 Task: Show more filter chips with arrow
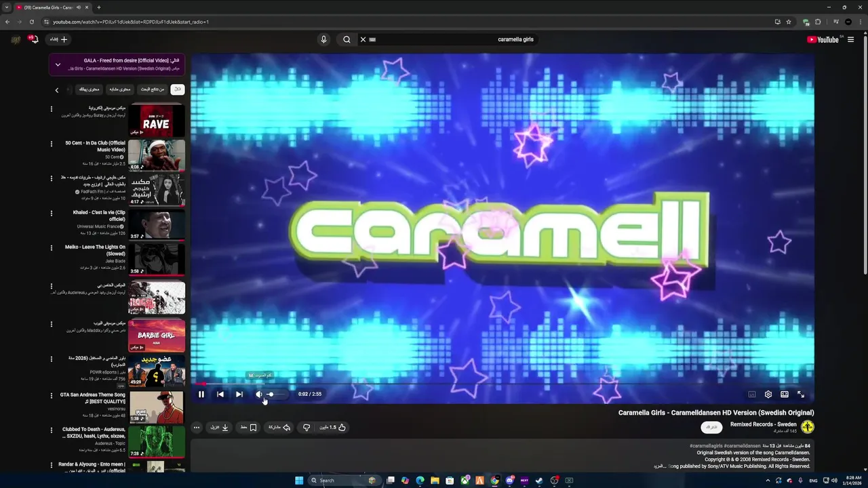pyautogui.click(x=57, y=89)
